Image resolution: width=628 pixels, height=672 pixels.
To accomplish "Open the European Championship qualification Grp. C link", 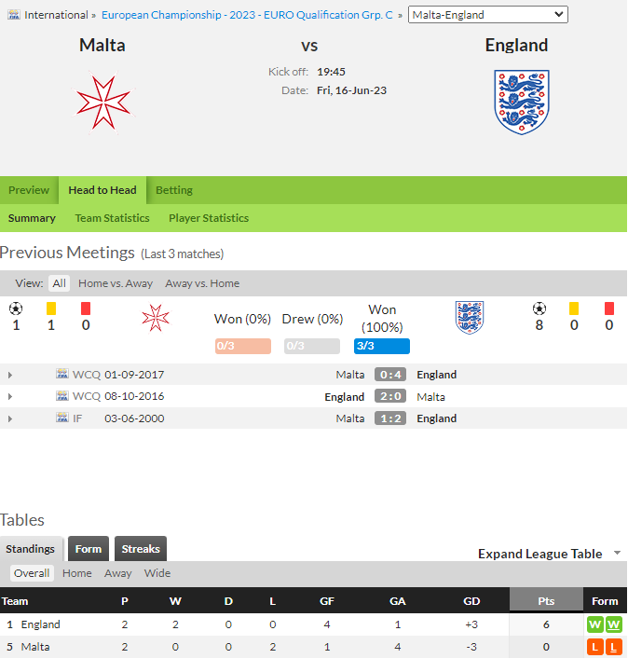I will 247,15.
